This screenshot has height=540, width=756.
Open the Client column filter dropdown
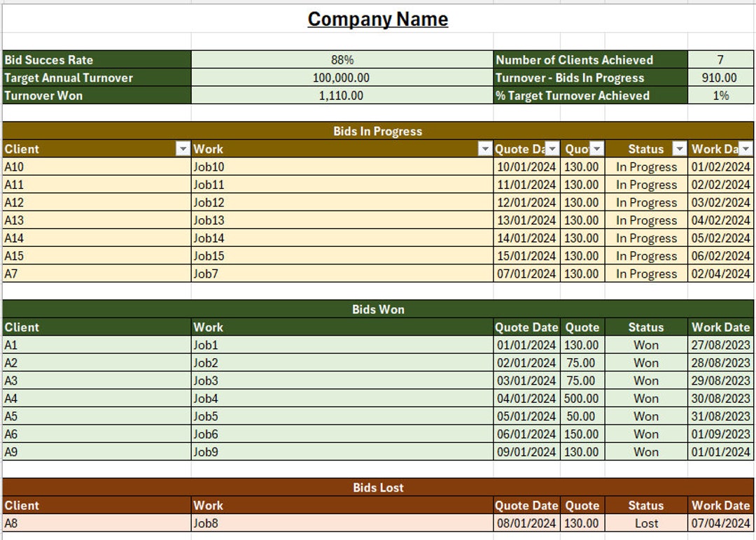click(x=183, y=149)
